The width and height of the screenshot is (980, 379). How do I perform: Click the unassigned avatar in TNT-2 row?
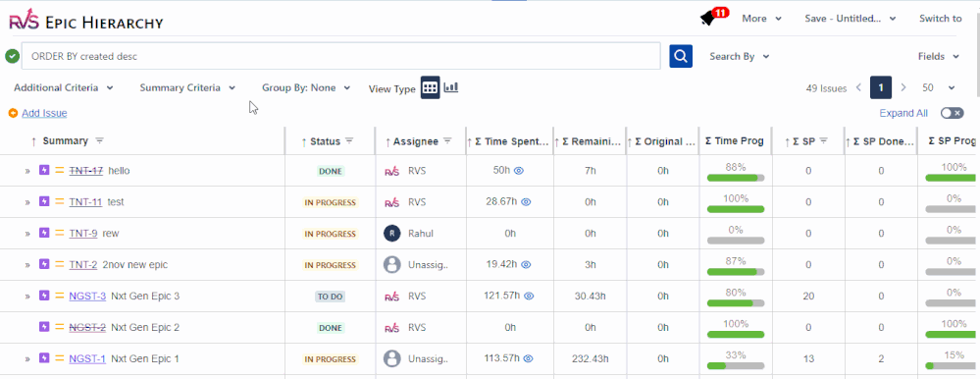tap(391, 264)
